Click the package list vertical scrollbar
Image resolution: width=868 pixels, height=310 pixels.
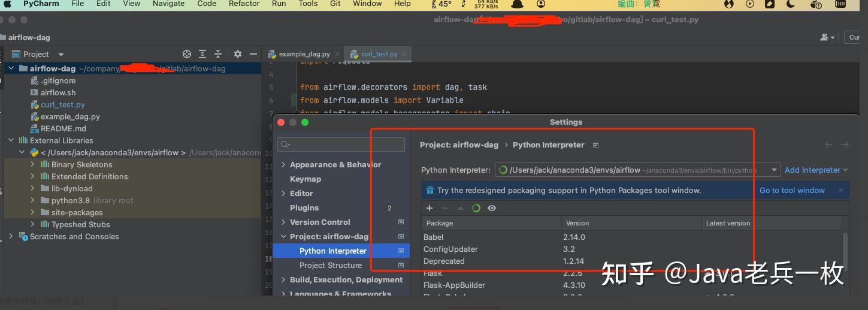coord(845,246)
